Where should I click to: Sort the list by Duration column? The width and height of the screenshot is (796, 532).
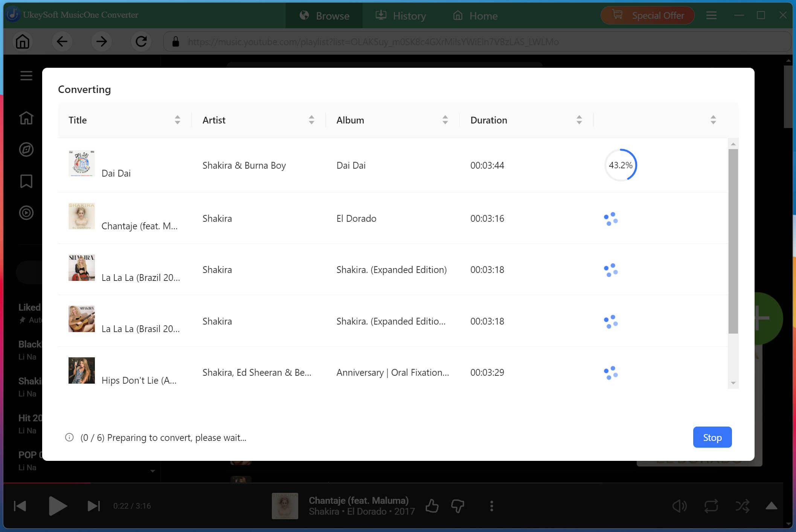[x=579, y=120]
